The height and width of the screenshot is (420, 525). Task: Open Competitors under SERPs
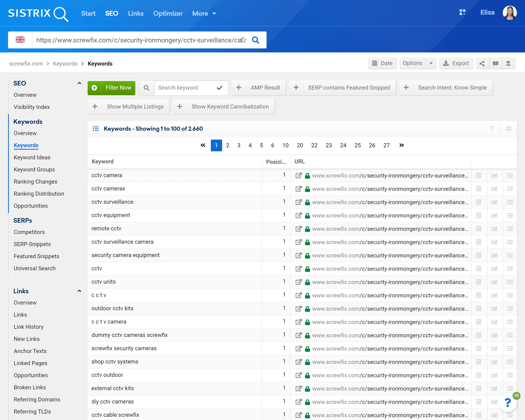[x=29, y=232]
